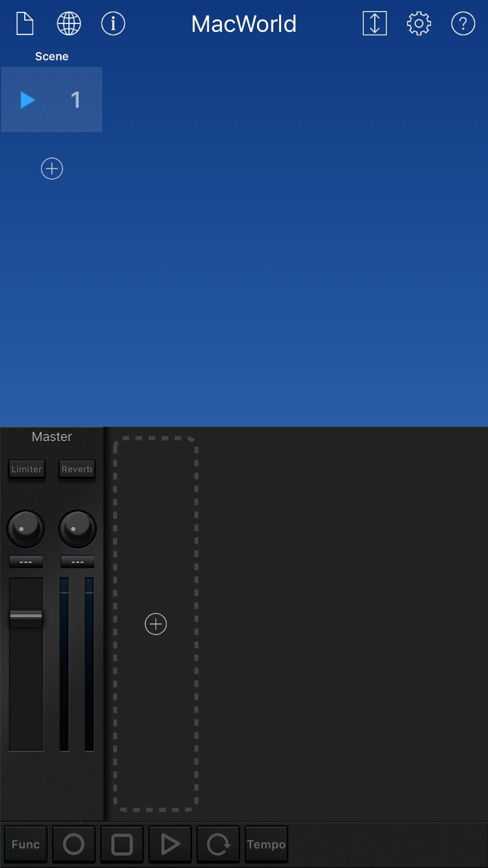Click the value display under Reverb knob
This screenshot has width=488, height=868.
pyautogui.click(x=77, y=562)
